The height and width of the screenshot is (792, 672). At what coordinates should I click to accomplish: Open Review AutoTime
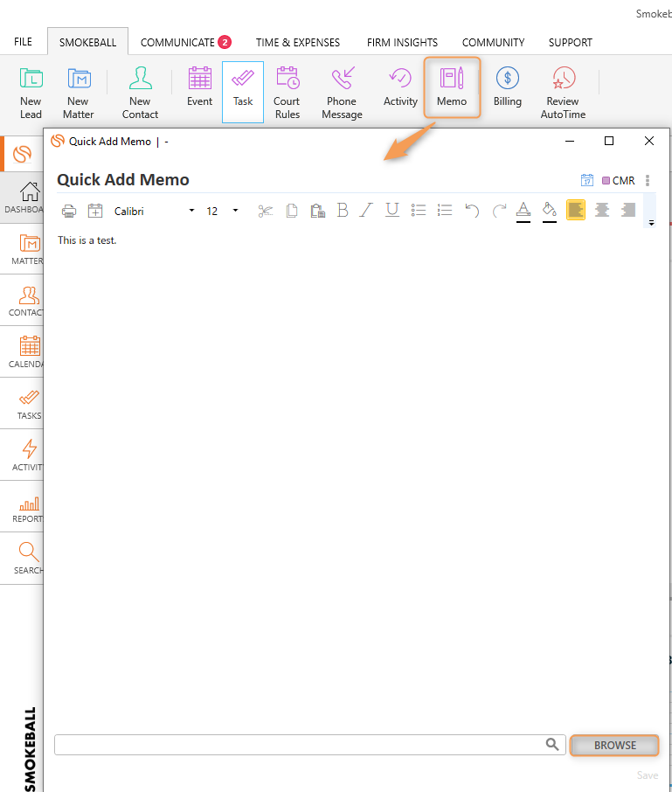(x=563, y=93)
